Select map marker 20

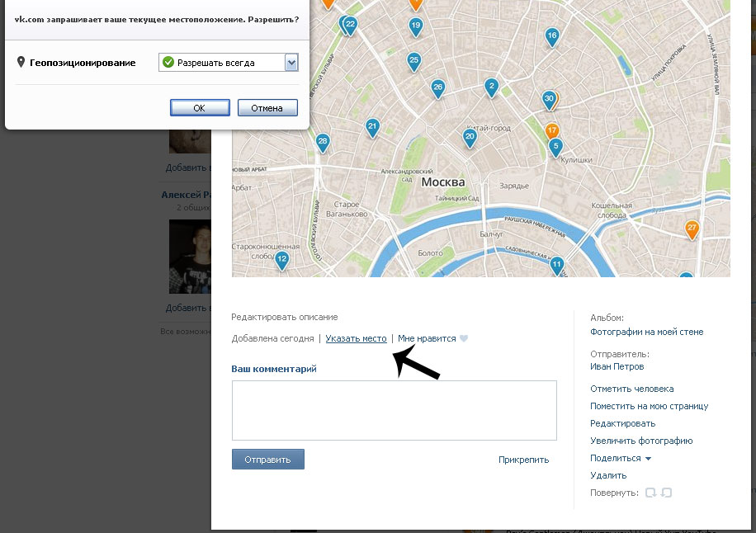(x=470, y=137)
